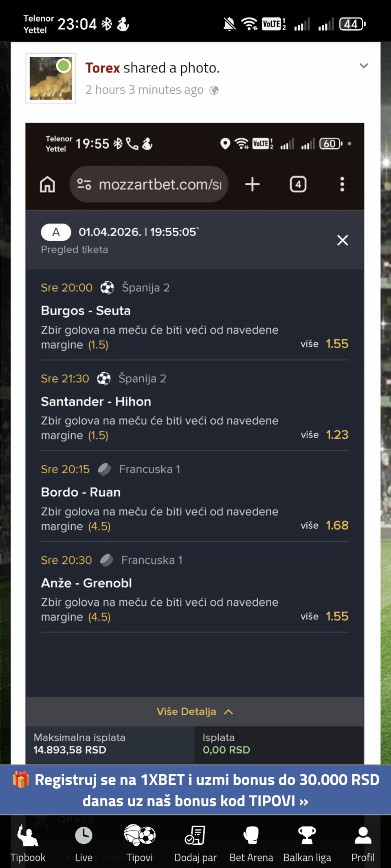
Task: Open Torex's profile name link
Action: [x=103, y=68]
